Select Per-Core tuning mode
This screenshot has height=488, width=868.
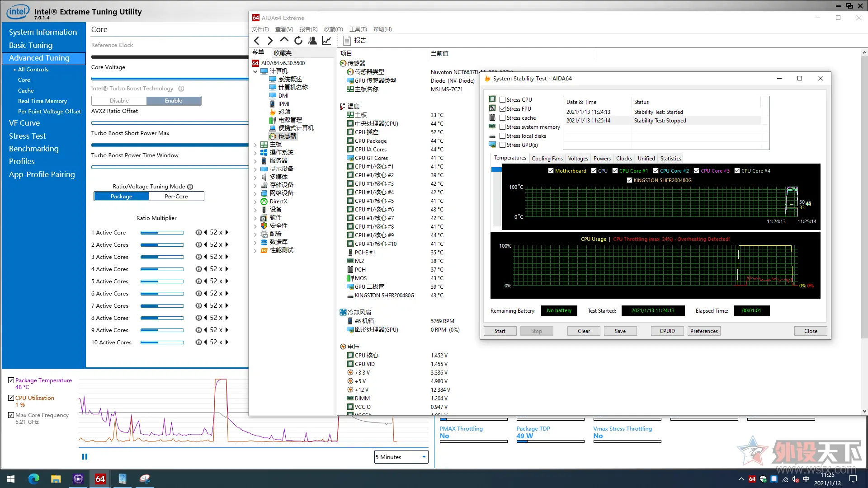point(176,197)
